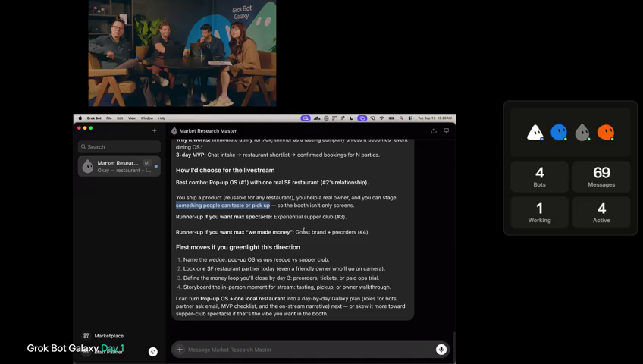The image size is (643, 364).
Task: Click the menu bar date and time
Action: click(x=435, y=118)
